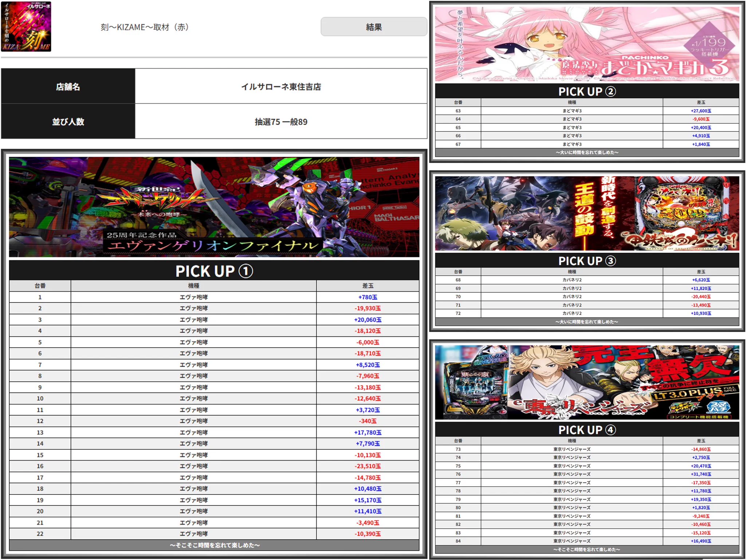Click the +20,400玉 value for machine 65
This screenshot has width=746, height=560.
pyautogui.click(x=701, y=127)
